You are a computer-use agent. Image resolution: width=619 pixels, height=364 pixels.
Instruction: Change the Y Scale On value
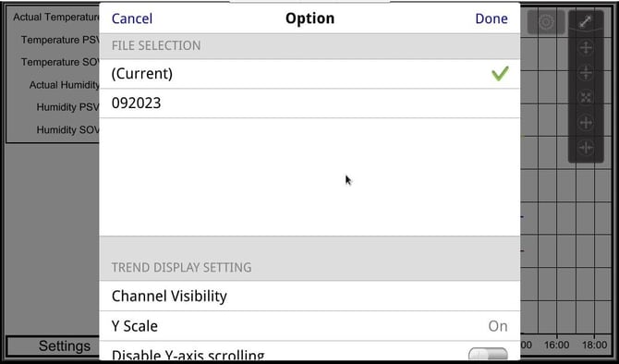(x=498, y=326)
